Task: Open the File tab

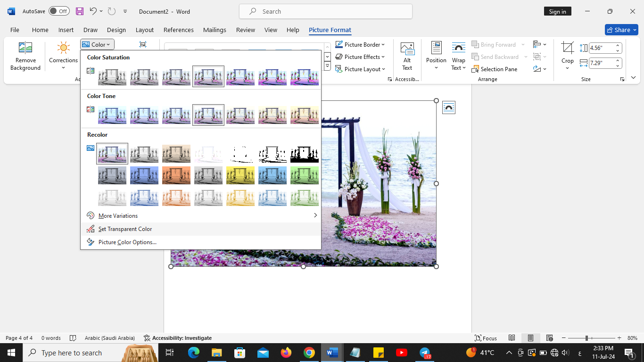Action: (x=15, y=30)
